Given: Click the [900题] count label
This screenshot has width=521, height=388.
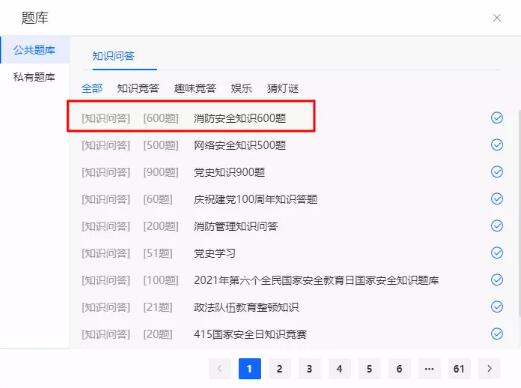Looking at the screenshot, I should click(x=161, y=172).
